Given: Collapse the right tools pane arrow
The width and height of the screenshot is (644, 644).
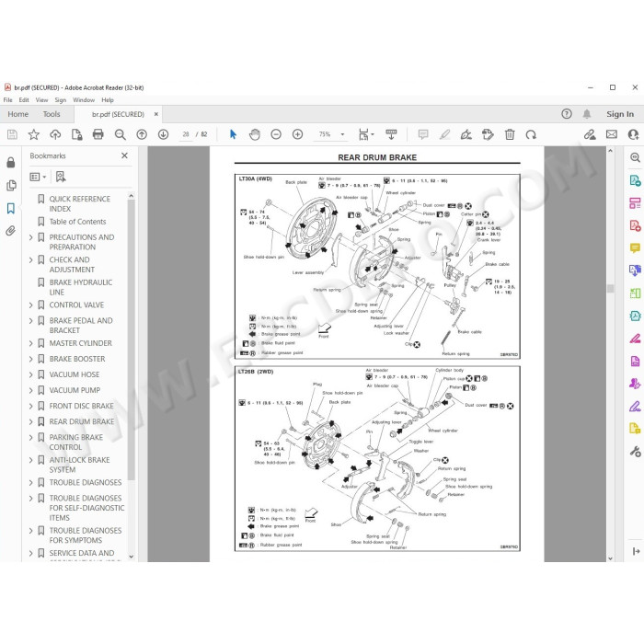Looking at the screenshot, I should pyautogui.click(x=637, y=551).
